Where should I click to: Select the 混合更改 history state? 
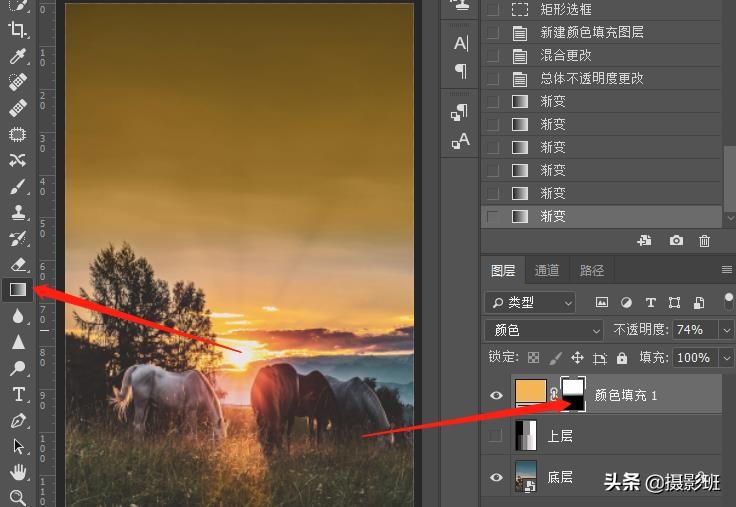(x=602, y=55)
